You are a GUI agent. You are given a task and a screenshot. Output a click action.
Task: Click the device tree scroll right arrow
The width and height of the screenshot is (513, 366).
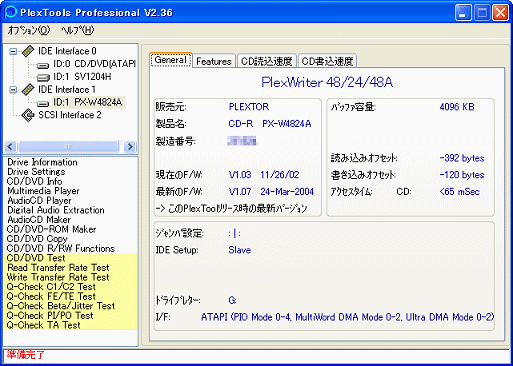[129, 146]
